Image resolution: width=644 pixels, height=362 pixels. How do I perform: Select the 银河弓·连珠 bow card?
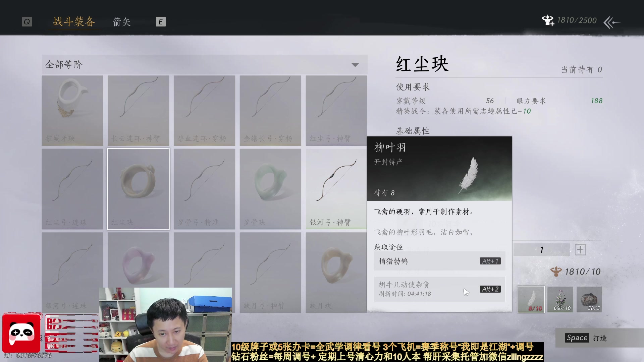coord(72,273)
